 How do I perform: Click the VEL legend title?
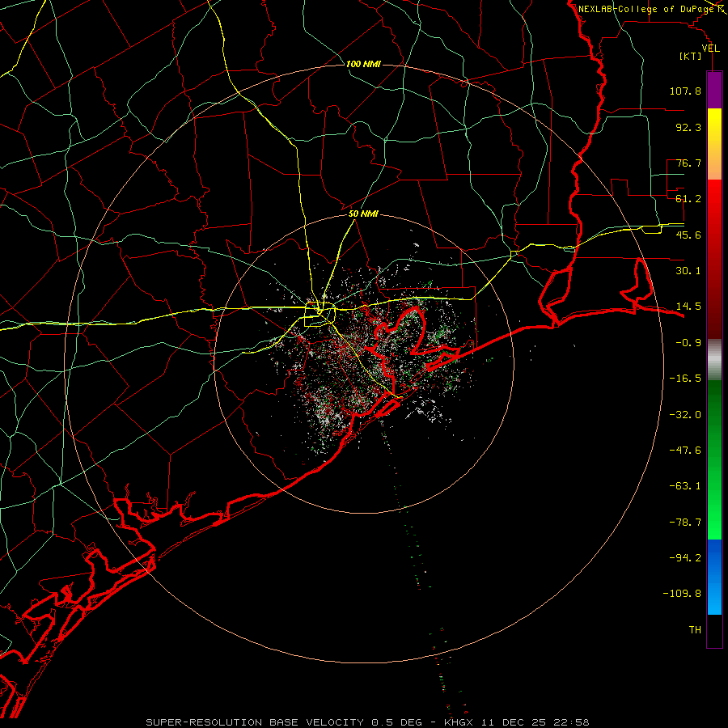(711, 49)
